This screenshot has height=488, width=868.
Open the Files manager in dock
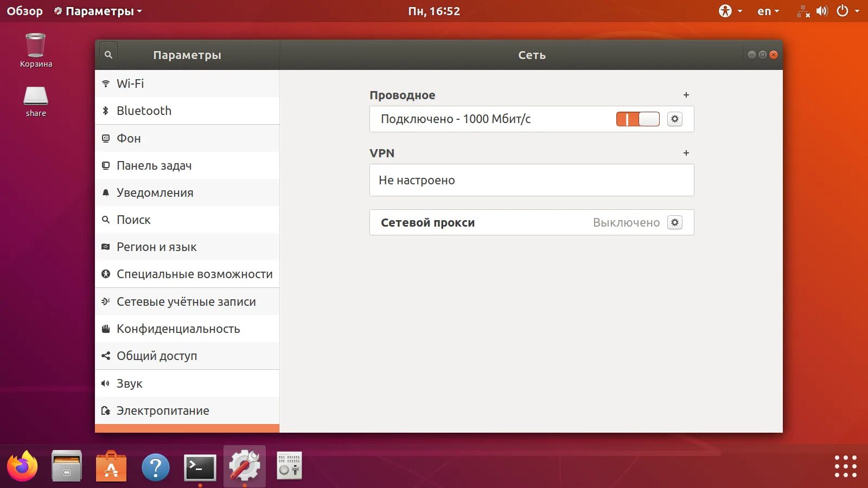pyautogui.click(x=67, y=466)
